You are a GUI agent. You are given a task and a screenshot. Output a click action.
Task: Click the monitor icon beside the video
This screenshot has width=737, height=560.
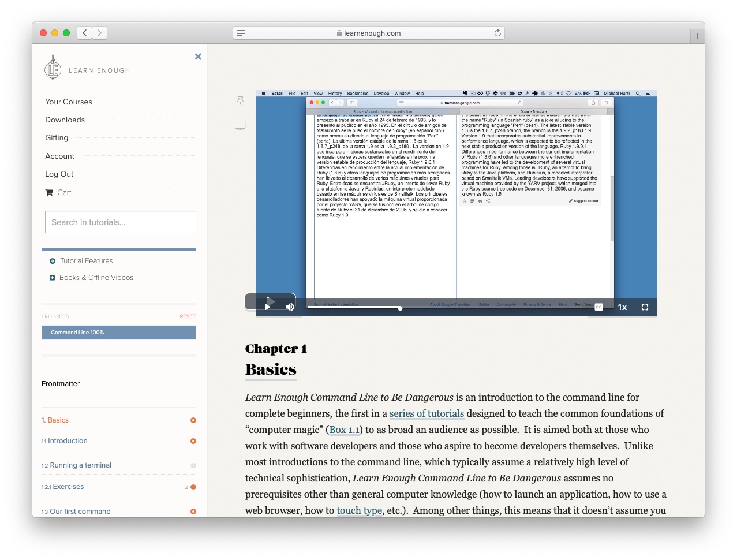click(x=240, y=126)
